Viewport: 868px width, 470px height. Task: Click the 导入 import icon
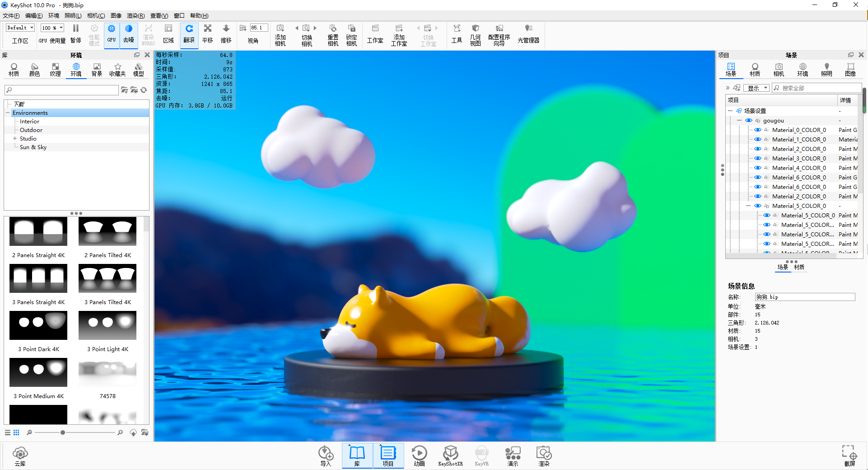pos(326,455)
